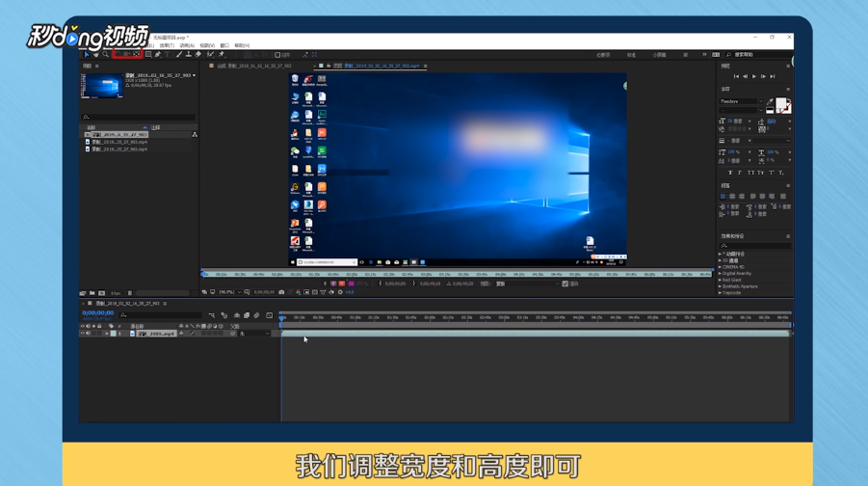The width and height of the screenshot is (868, 486).
Task: Switch to 必要项 workspace
Action: click(603, 55)
